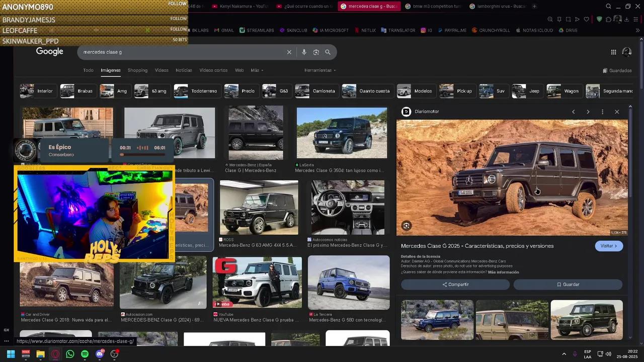
Task: Open Discord from the taskbar
Action: coord(100,354)
